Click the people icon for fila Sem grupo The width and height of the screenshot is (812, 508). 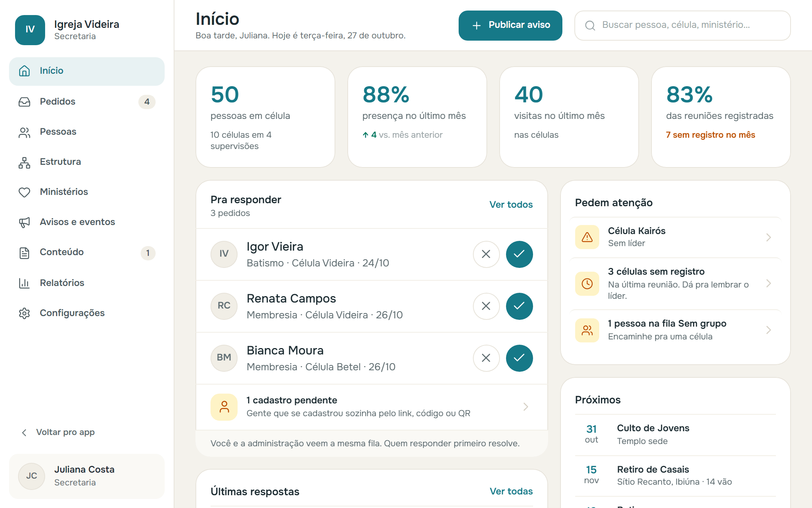[587, 330]
